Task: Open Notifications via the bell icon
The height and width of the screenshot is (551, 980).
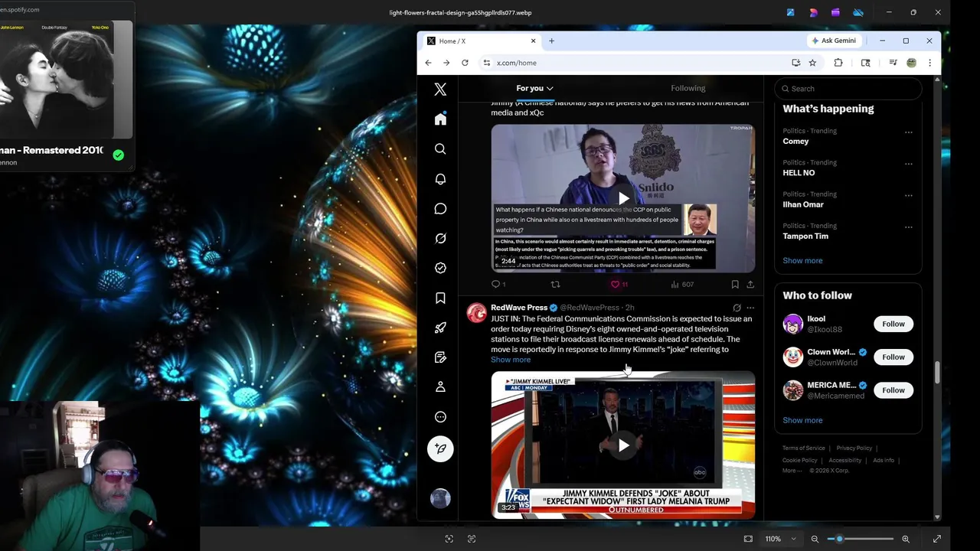Action: (440, 179)
